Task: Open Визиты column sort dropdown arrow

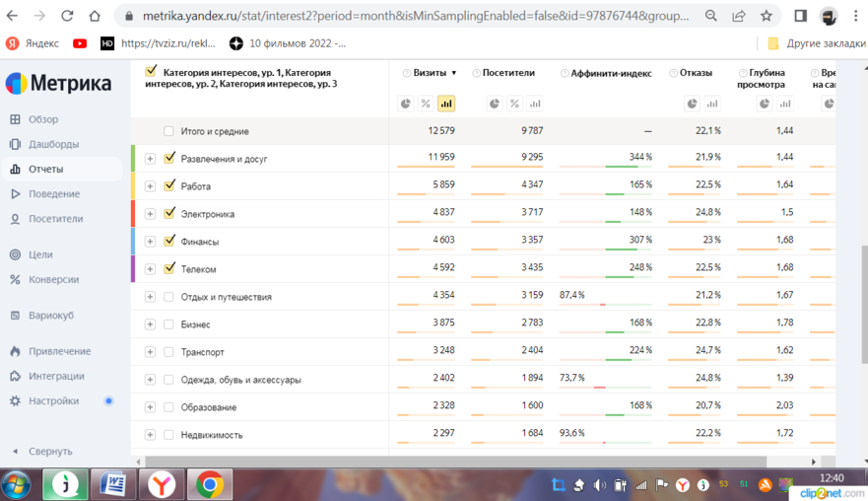Action: coord(454,73)
